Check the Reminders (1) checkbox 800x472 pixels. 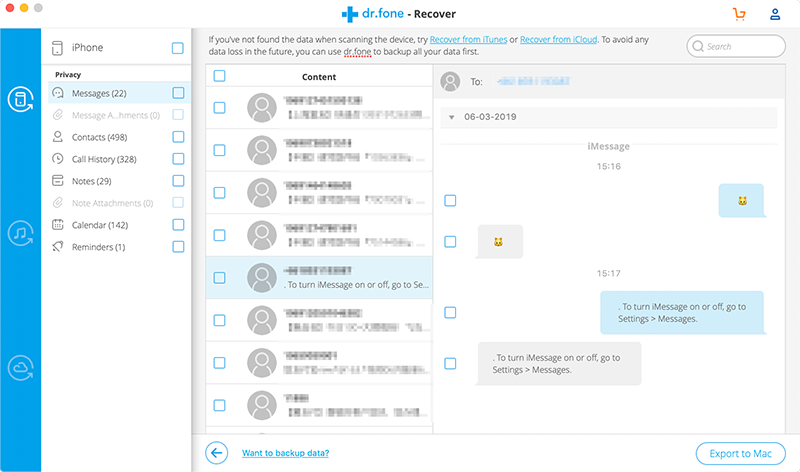(178, 246)
